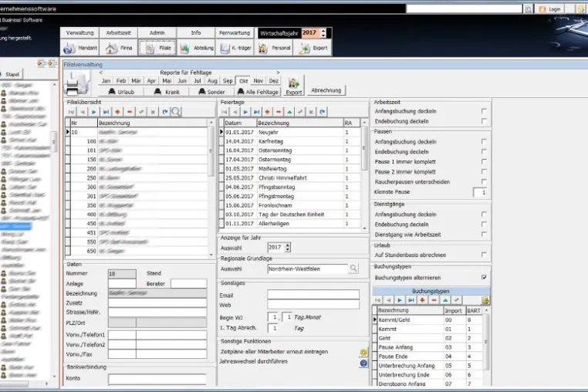This screenshot has height=392, width=588.
Task: Delete holiday entry with red minus in Feiertage
Action: (x=279, y=112)
